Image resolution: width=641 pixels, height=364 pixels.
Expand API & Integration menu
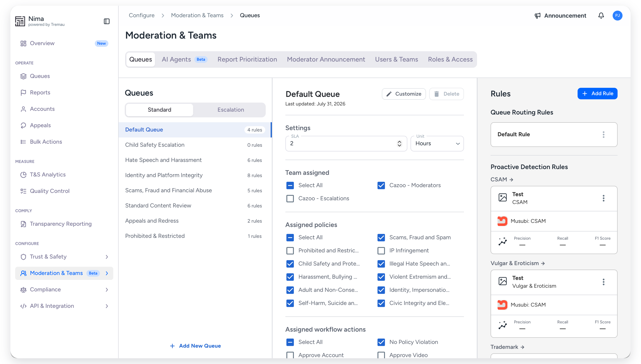(107, 306)
